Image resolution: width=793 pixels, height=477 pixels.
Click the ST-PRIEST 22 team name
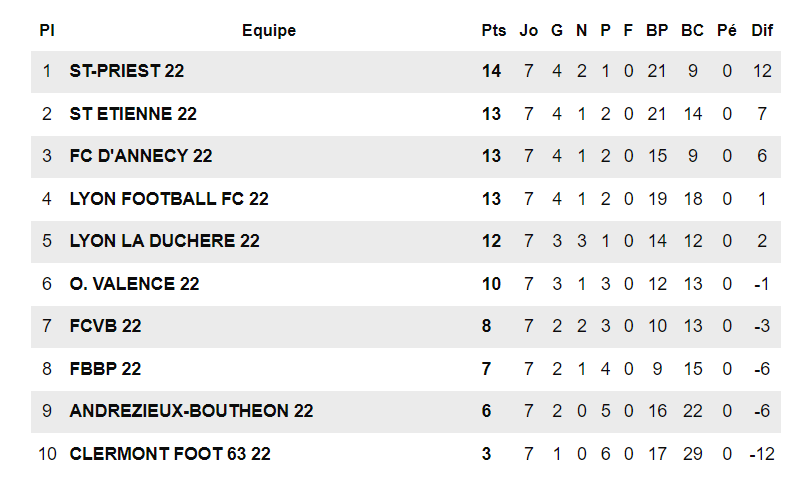[127, 71]
